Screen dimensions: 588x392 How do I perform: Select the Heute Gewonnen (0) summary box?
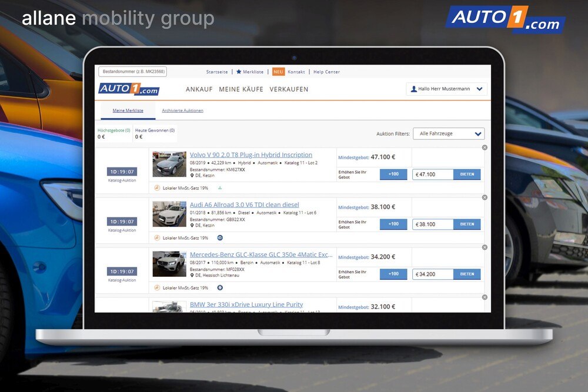pos(155,133)
